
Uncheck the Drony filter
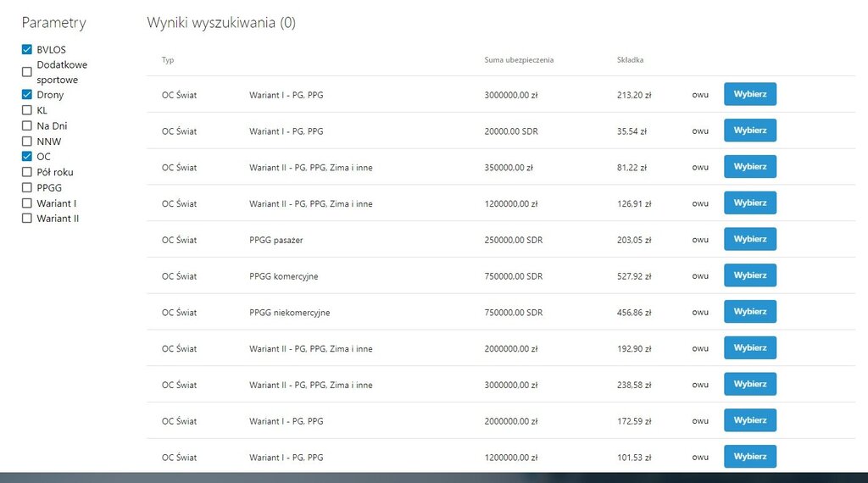[x=27, y=95]
